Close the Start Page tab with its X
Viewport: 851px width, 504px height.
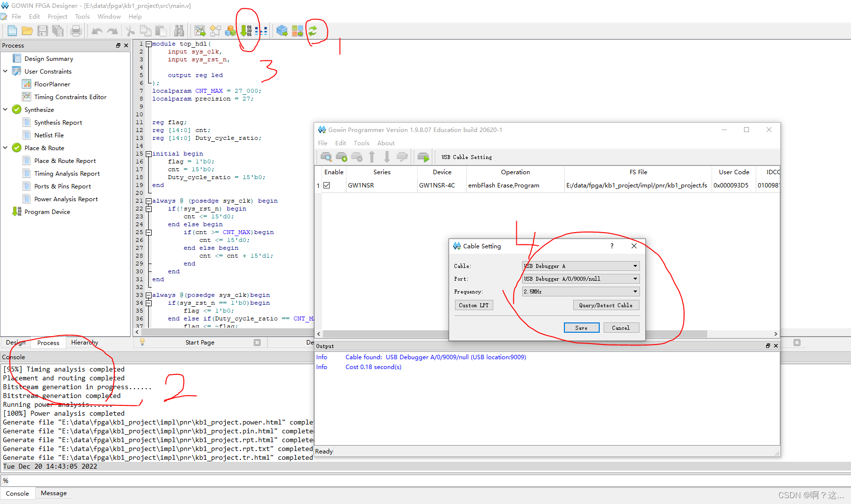257,343
